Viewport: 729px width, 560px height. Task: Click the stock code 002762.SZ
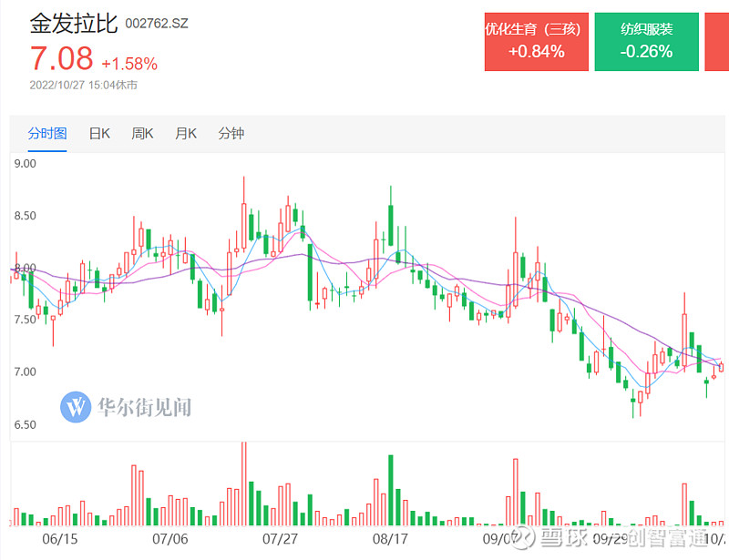click(x=157, y=24)
